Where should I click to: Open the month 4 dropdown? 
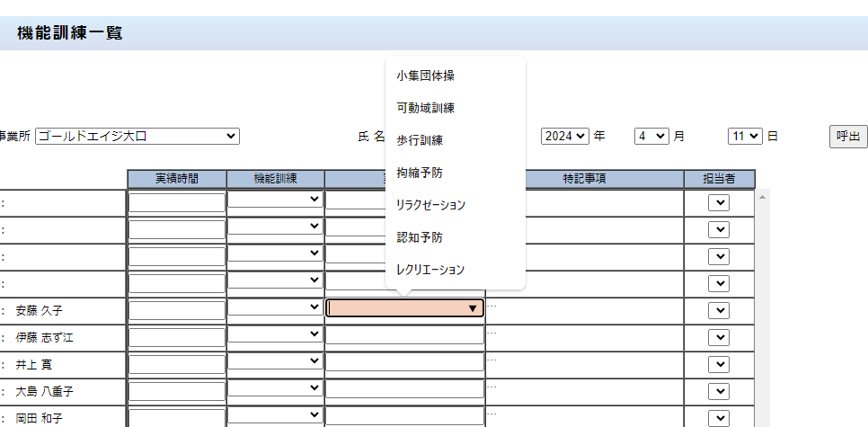point(651,136)
